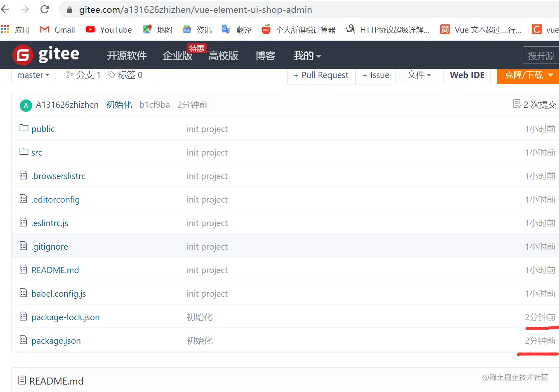Open the Gmail bookmark

(57, 30)
